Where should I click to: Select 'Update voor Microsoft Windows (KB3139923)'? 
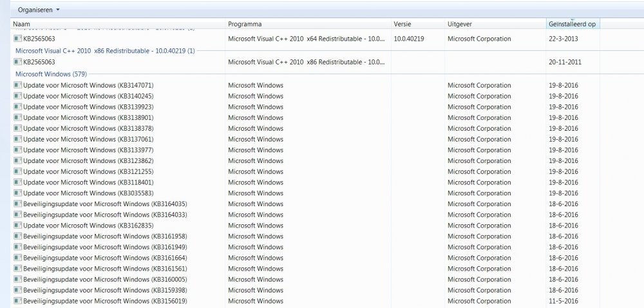point(88,107)
